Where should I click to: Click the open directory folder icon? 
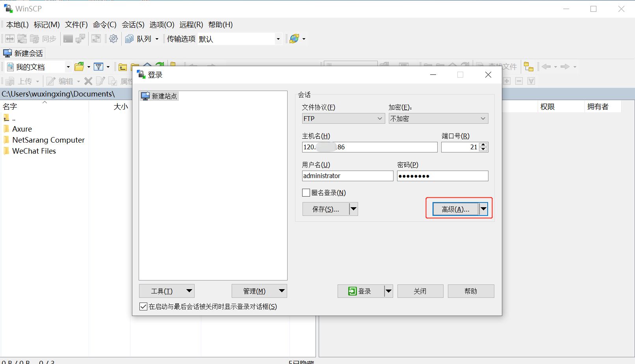point(79,67)
